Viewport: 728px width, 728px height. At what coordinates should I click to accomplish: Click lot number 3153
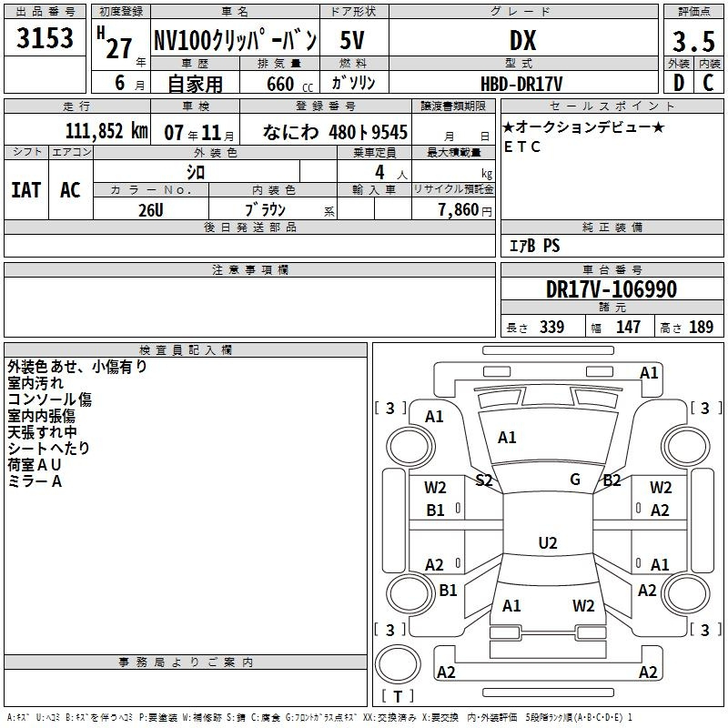click(45, 38)
